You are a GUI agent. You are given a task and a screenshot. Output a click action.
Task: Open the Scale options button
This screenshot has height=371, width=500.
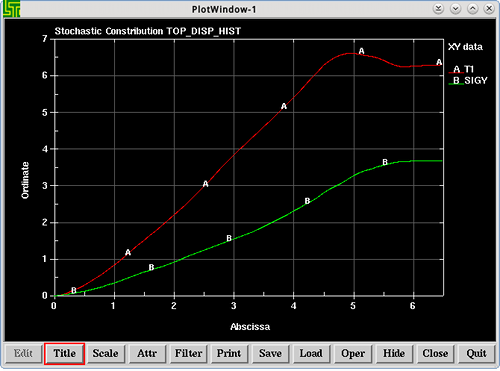point(105,353)
